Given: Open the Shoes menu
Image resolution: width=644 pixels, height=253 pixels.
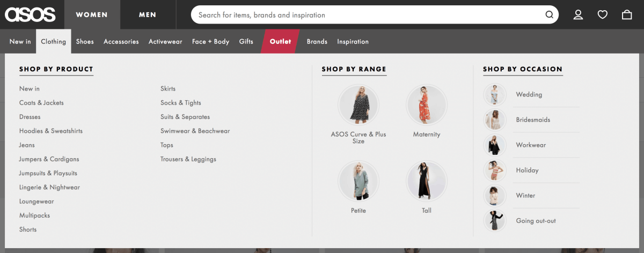Looking at the screenshot, I should (x=85, y=42).
